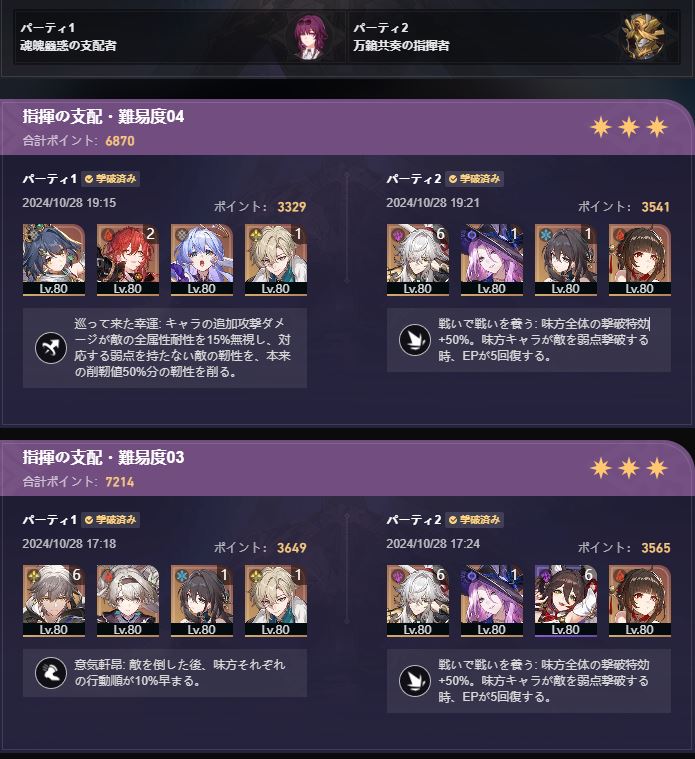This screenshot has height=759, width=695.
Task: Click the purple witch-hat character in difficulty 04
Action: (x=492, y=259)
